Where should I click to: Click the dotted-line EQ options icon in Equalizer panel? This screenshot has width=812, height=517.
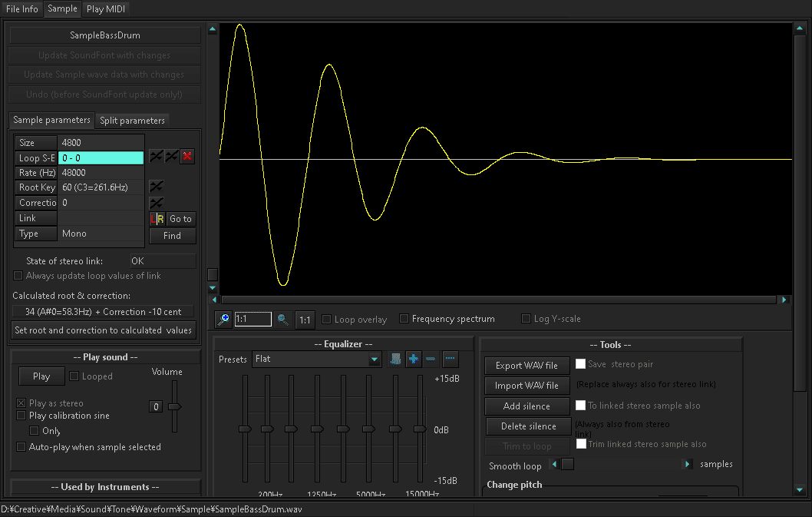tap(451, 359)
